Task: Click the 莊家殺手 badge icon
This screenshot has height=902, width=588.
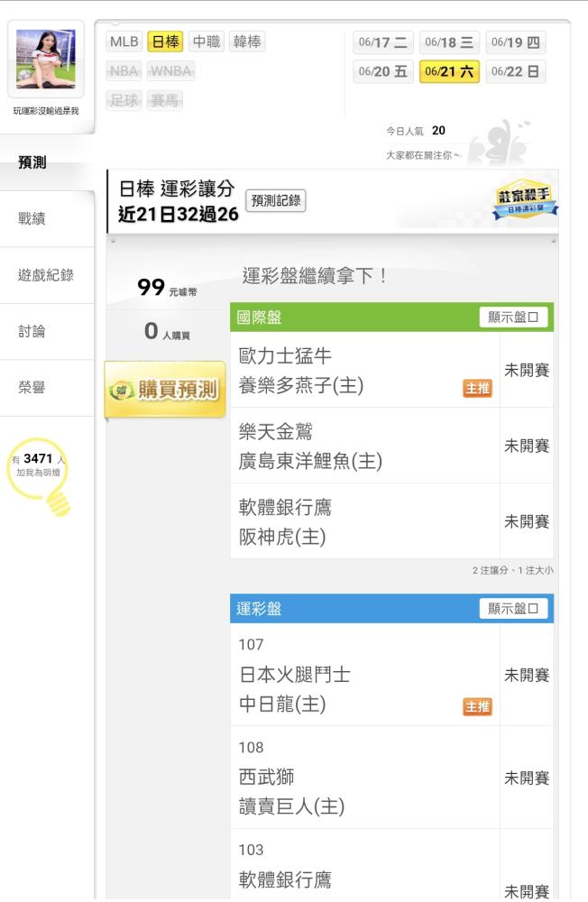Action: point(525,199)
